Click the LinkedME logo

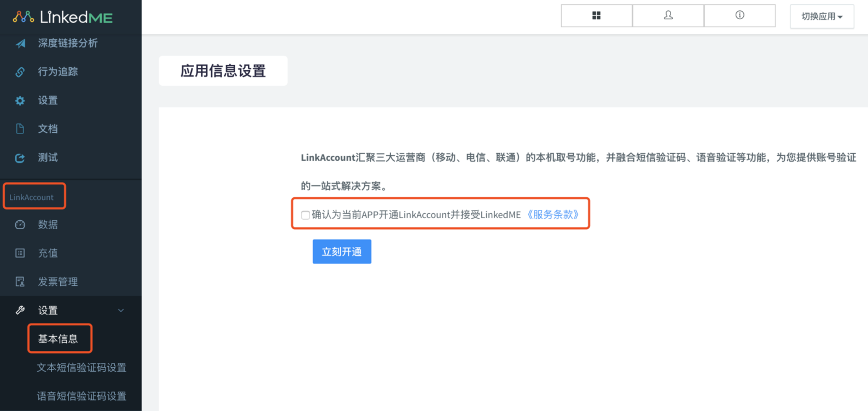tap(62, 17)
